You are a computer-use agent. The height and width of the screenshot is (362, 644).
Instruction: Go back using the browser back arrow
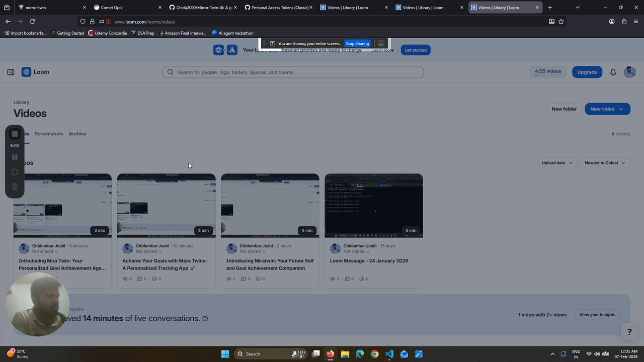(8, 22)
